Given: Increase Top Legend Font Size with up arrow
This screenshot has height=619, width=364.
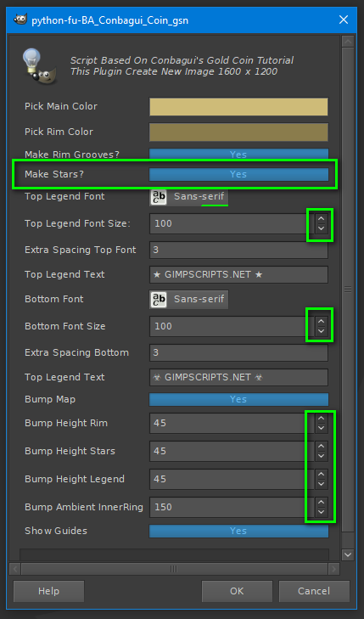Looking at the screenshot, I should [x=321, y=218].
